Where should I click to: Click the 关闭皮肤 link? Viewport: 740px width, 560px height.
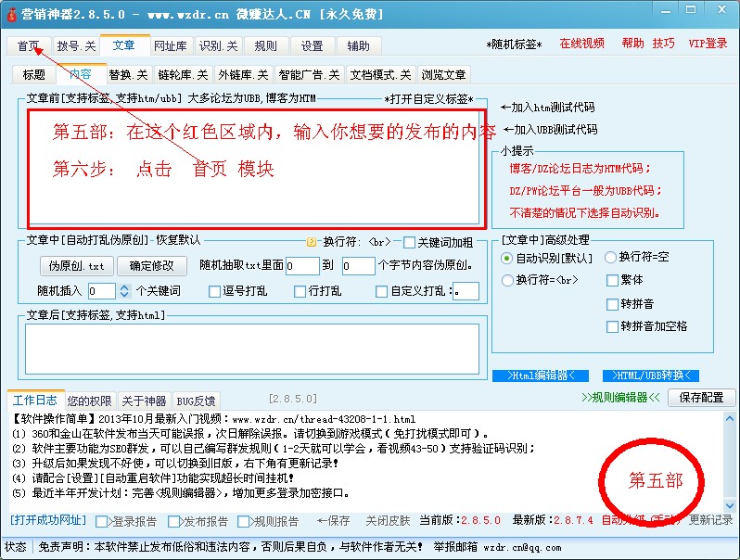click(388, 520)
